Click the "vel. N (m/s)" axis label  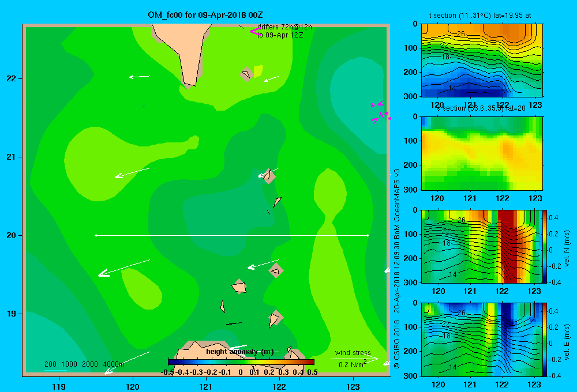click(x=567, y=248)
